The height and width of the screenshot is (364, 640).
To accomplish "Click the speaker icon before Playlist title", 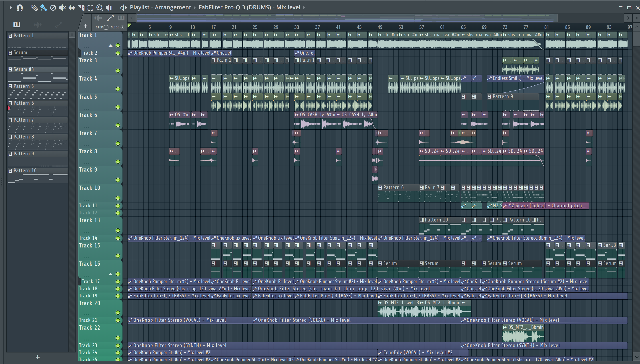I will tap(123, 8).
